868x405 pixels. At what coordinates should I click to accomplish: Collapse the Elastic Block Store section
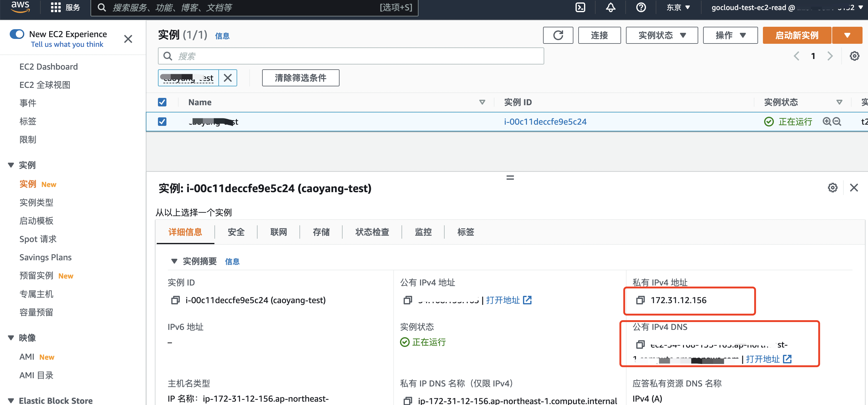pyautogui.click(x=11, y=401)
